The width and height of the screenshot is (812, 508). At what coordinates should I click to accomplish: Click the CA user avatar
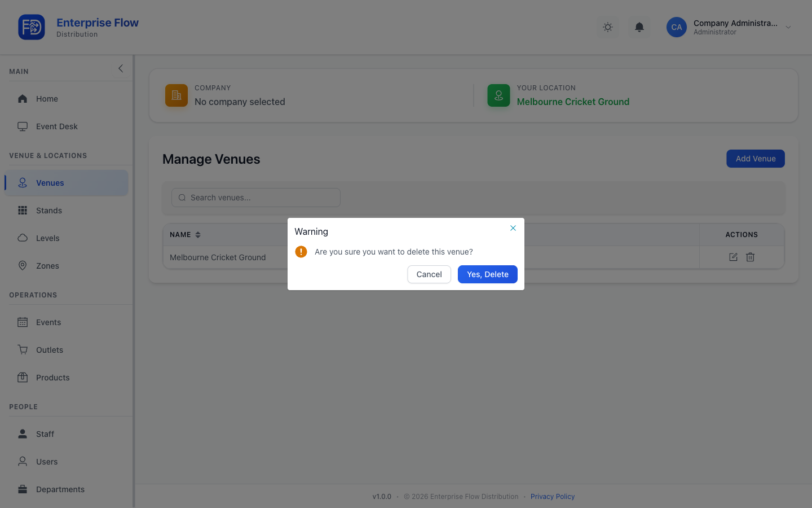(677, 27)
